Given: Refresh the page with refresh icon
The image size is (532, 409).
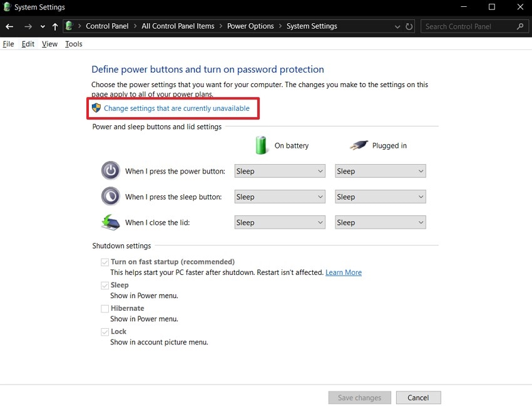Looking at the screenshot, I should [x=409, y=26].
